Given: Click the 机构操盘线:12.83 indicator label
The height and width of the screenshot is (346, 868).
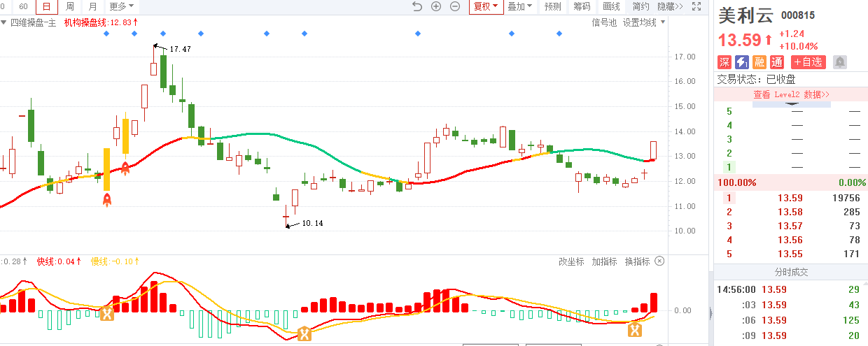Looking at the screenshot, I should pos(101,22).
